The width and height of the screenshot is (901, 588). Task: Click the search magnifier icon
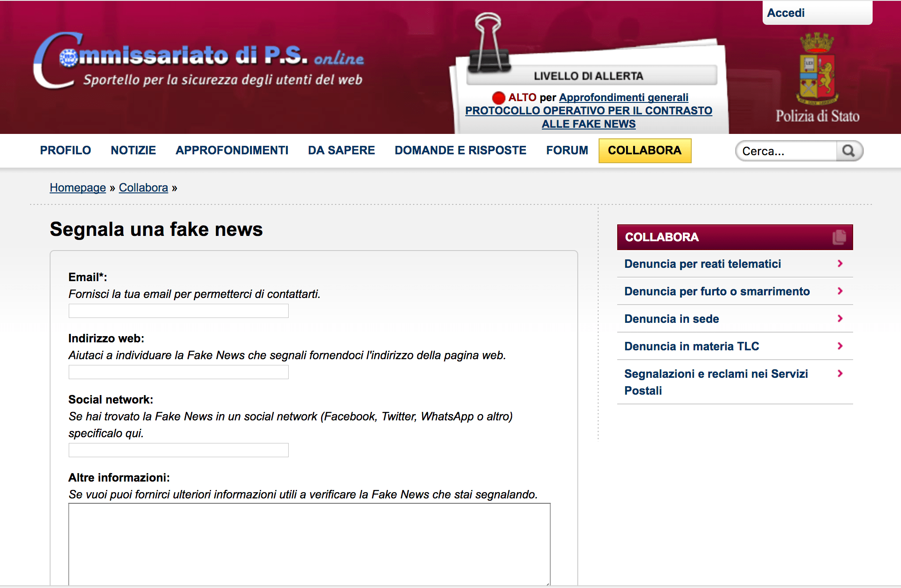click(849, 151)
